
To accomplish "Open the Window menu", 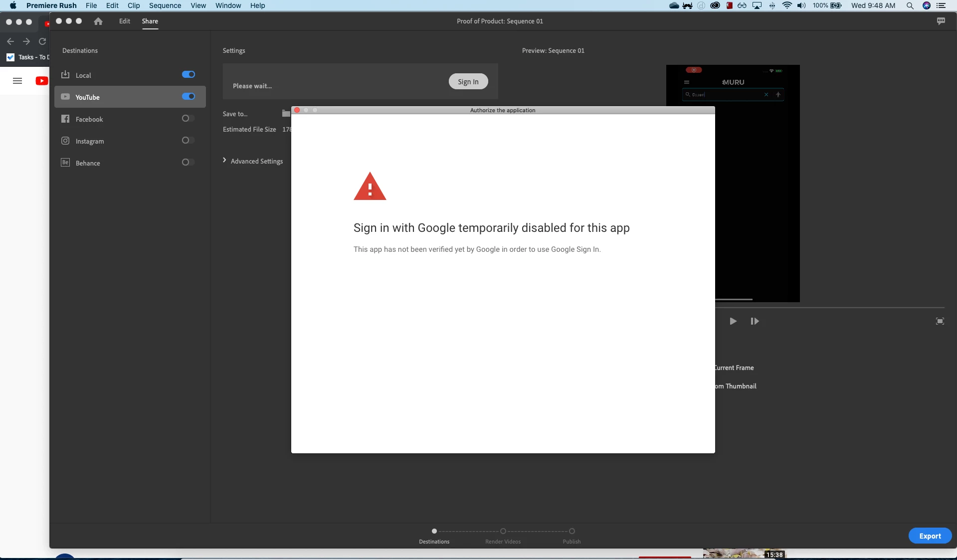I will tap(228, 5).
